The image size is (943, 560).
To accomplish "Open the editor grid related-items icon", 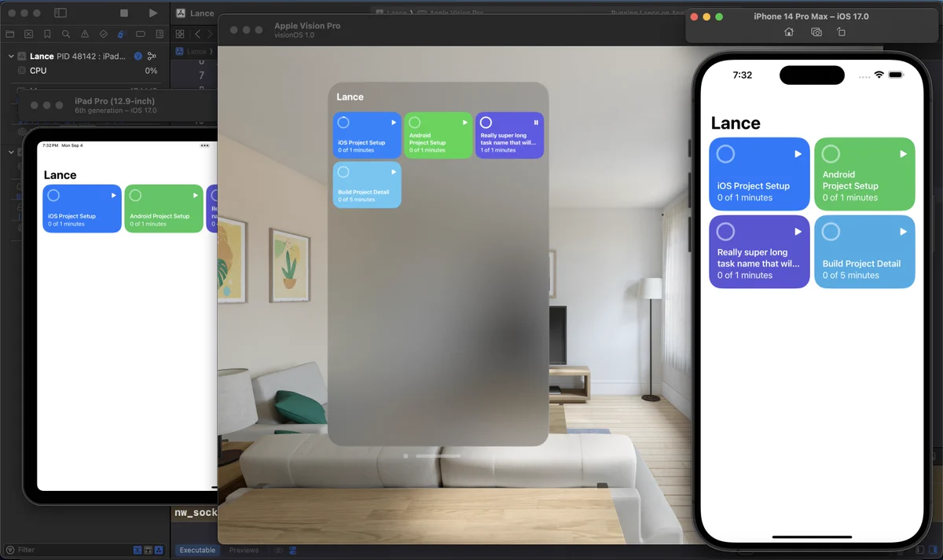I will (180, 34).
